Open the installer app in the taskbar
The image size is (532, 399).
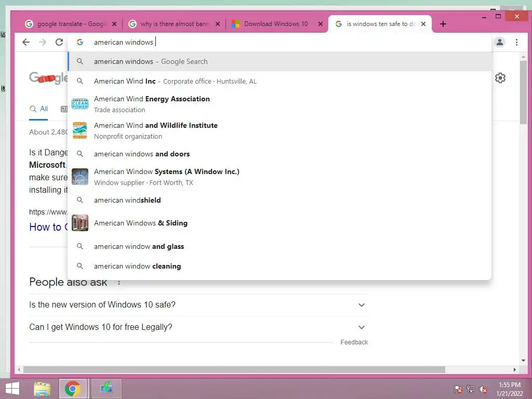coord(106,389)
